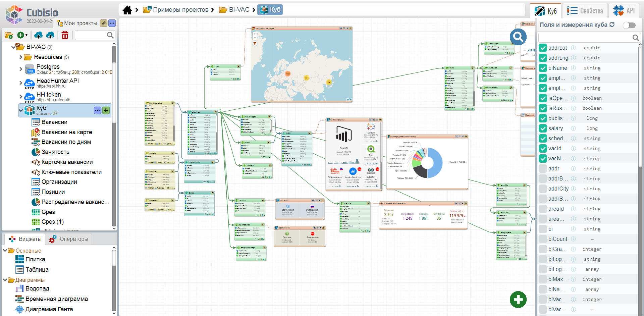This screenshot has width=644, height=316.
Task: Click the home icon in breadcrumb
Action: pyautogui.click(x=127, y=10)
